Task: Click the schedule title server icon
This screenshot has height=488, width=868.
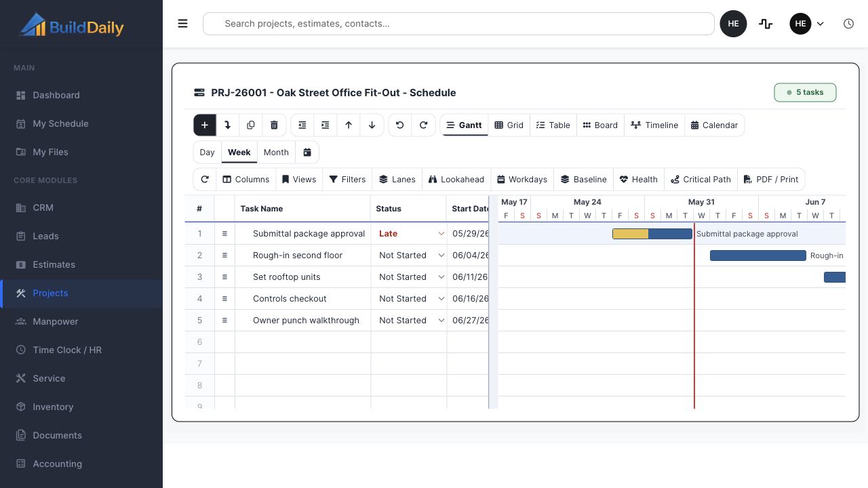Action: click(x=199, y=93)
